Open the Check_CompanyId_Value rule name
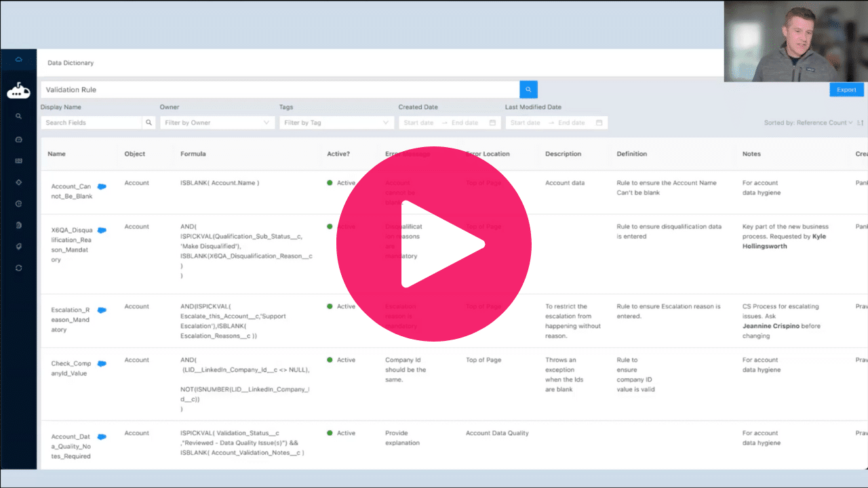 coord(72,369)
